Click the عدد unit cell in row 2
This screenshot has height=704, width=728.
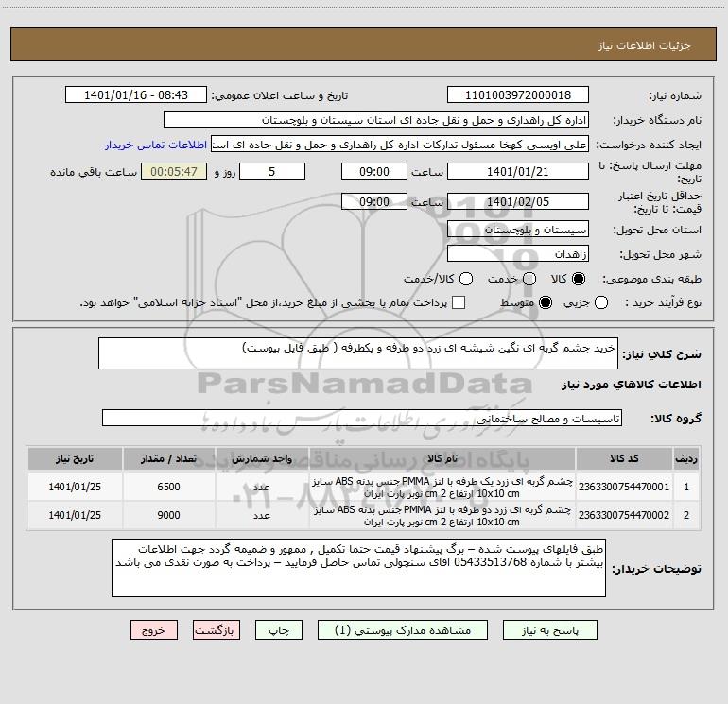click(x=262, y=515)
